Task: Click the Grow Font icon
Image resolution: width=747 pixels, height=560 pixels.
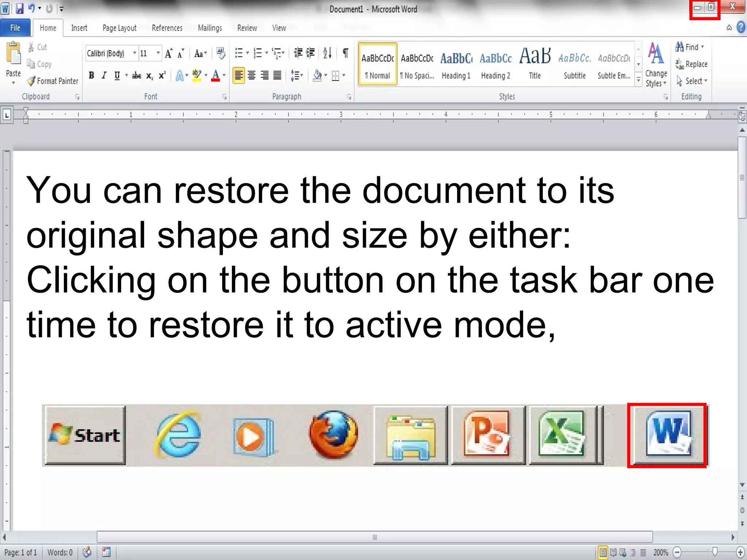Action: [x=169, y=54]
